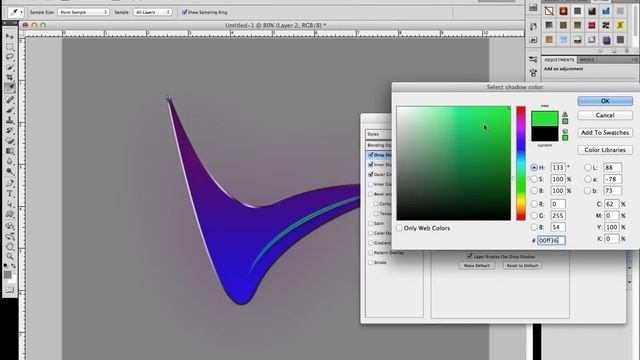Select the Zoom tool in the toolbox
This screenshot has height=360, width=640.
click(x=10, y=256)
